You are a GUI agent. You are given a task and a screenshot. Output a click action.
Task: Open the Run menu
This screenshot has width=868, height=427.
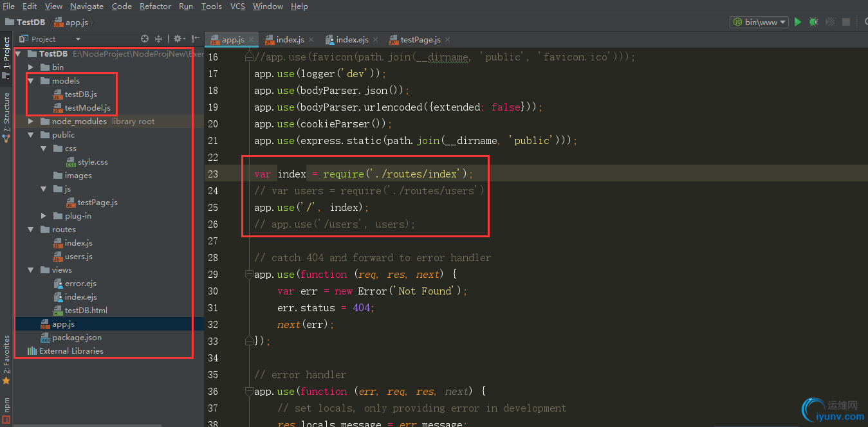(x=186, y=6)
